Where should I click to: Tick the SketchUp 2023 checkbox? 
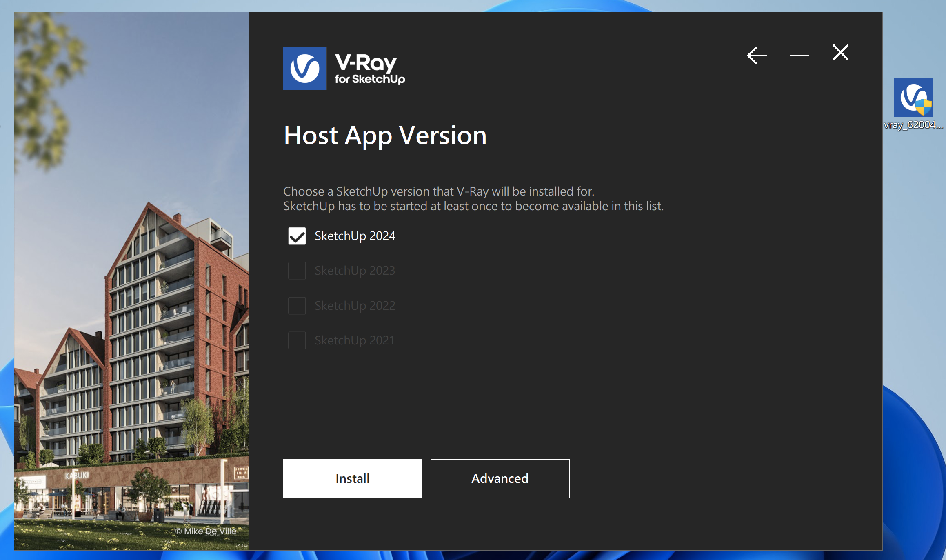[297, 271]
